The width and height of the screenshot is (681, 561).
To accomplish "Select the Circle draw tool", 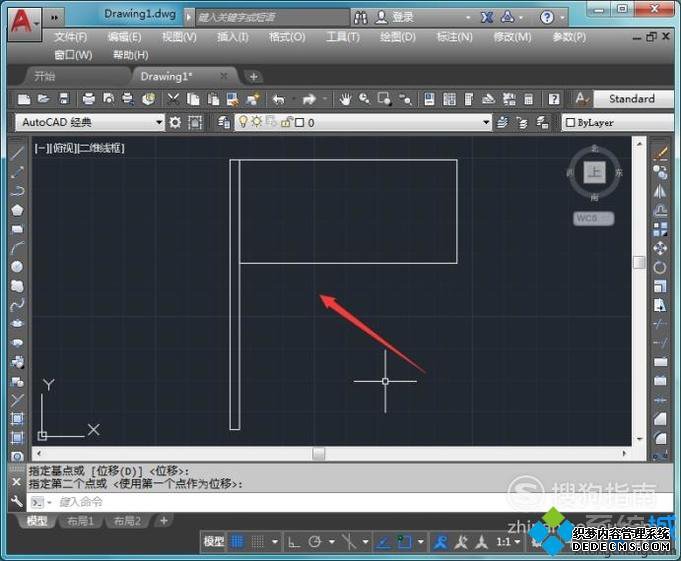I will 17,267.
